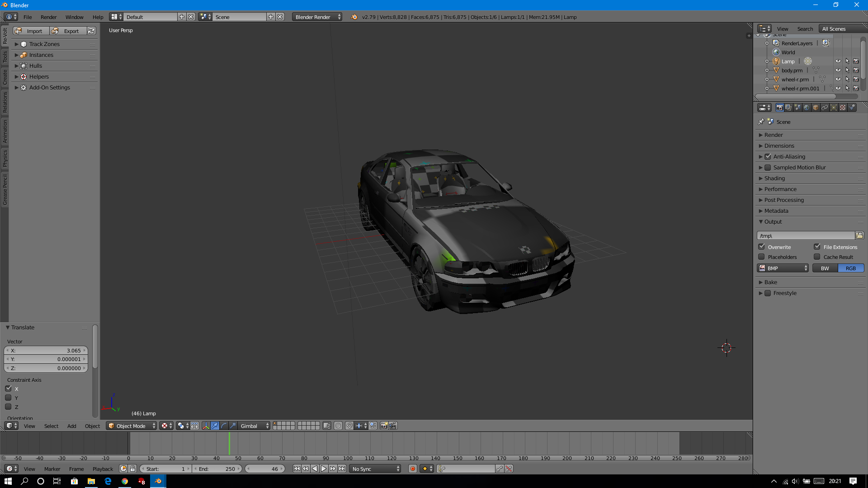Image resolution: width=868 pixels, height=488 pixels.
Task: Switch to the Re-Volt sidebar tab
Action: 5,35
